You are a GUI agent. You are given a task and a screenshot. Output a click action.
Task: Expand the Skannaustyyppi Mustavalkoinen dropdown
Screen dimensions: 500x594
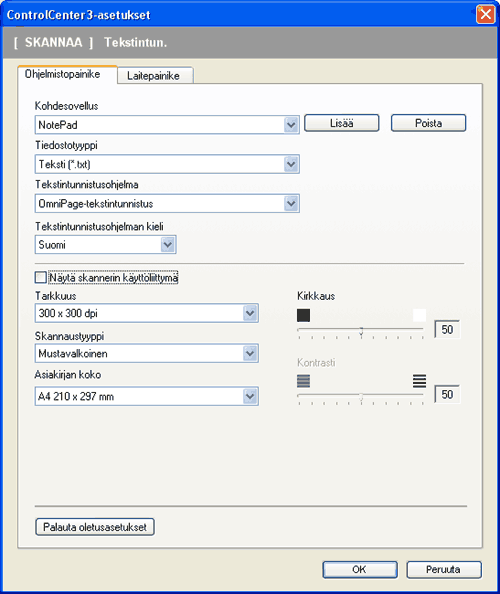[147, 353]
